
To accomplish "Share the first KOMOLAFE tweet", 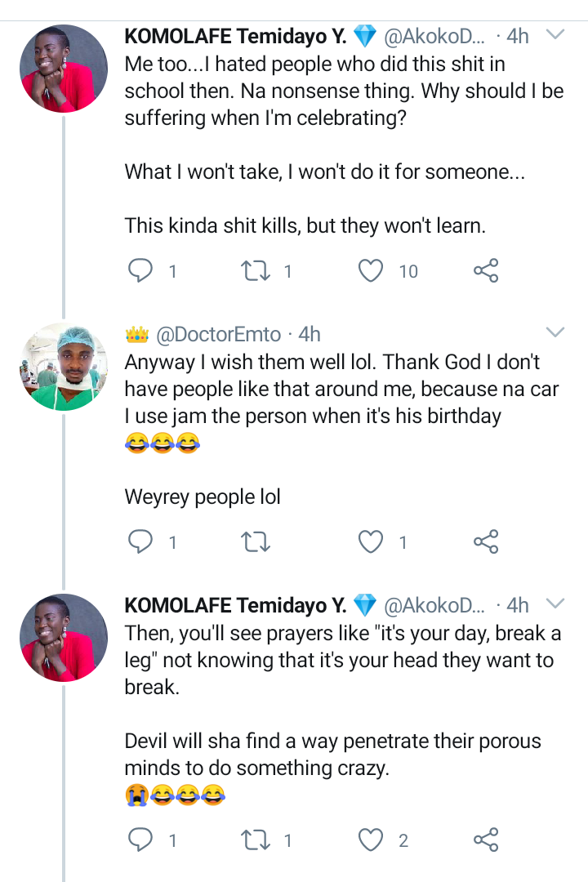I will pyautogui.click(x=486, y=270).
